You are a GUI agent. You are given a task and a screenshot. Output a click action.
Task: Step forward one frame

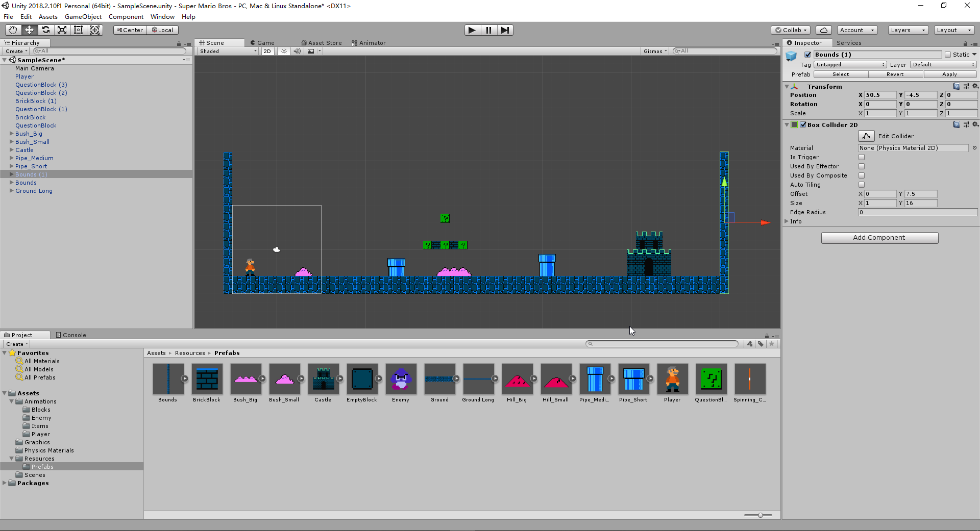pos(505,30)
